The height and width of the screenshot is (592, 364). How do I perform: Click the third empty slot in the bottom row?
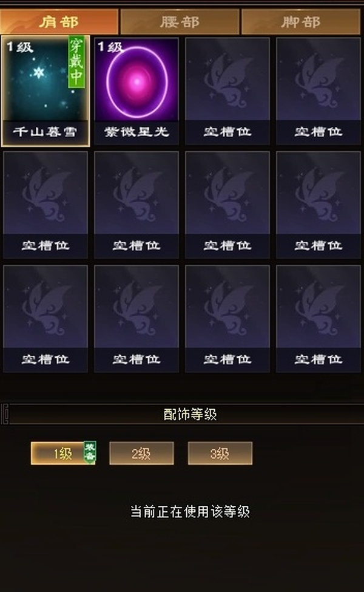[x=227, y=319]
